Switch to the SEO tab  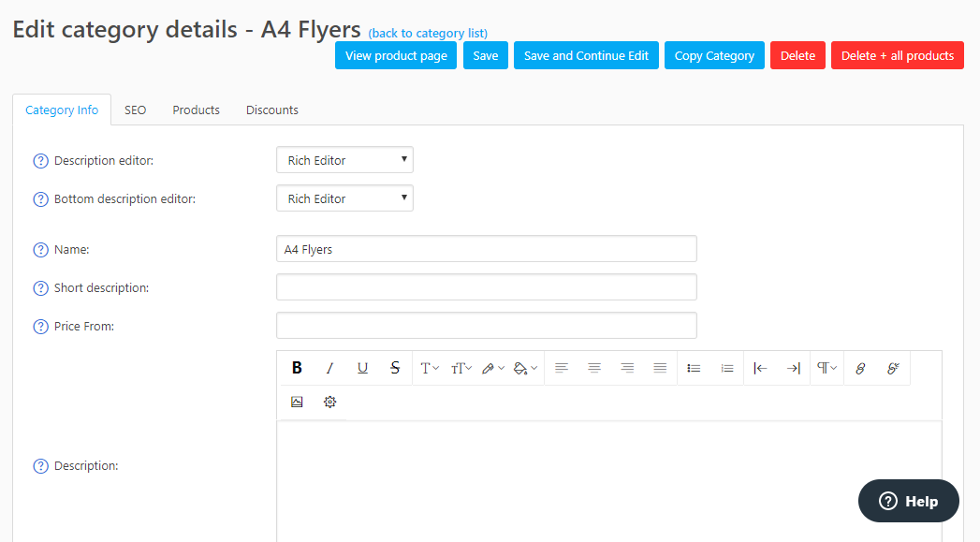point(136,110)
